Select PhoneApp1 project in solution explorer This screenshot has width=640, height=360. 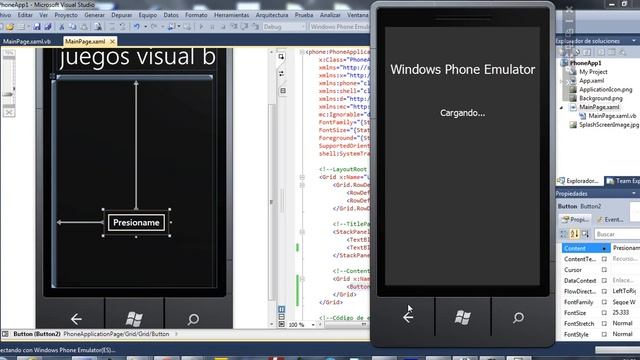(585, 63)
